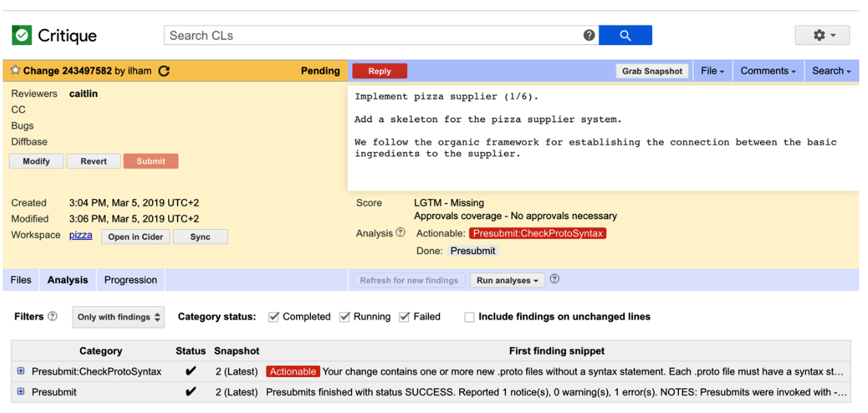Click the LGTM - Missing score text

[x=449, y=202]
